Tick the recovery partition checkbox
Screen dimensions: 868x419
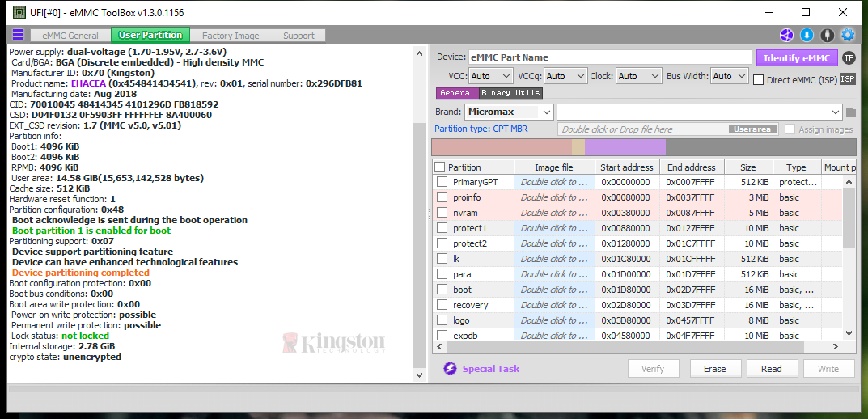point(442,305)
